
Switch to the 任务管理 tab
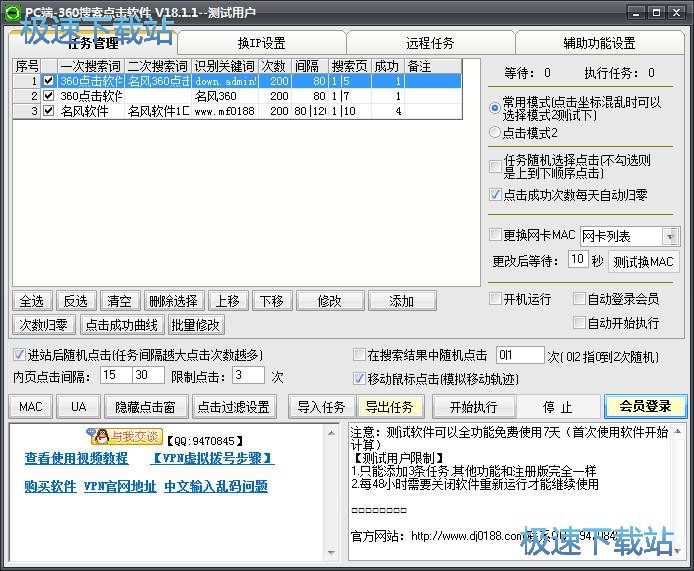coord(93,43)
